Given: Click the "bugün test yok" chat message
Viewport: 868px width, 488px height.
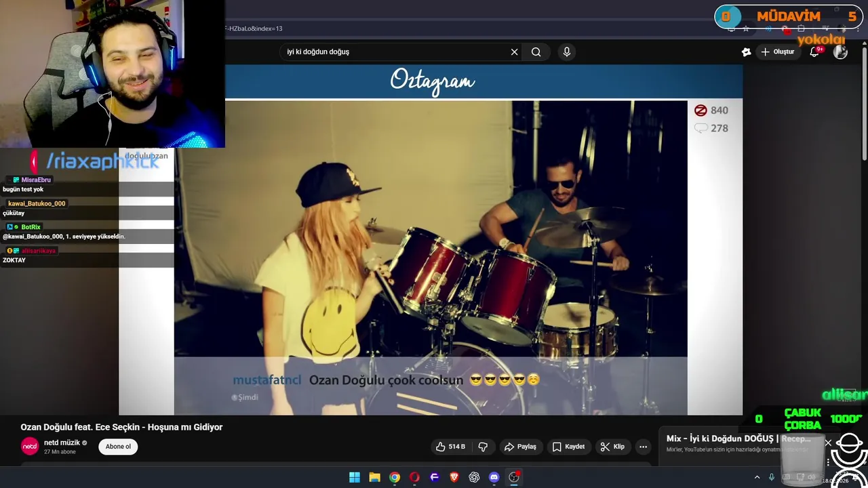Looking at the screenshot, I should [x=23, y=190].
